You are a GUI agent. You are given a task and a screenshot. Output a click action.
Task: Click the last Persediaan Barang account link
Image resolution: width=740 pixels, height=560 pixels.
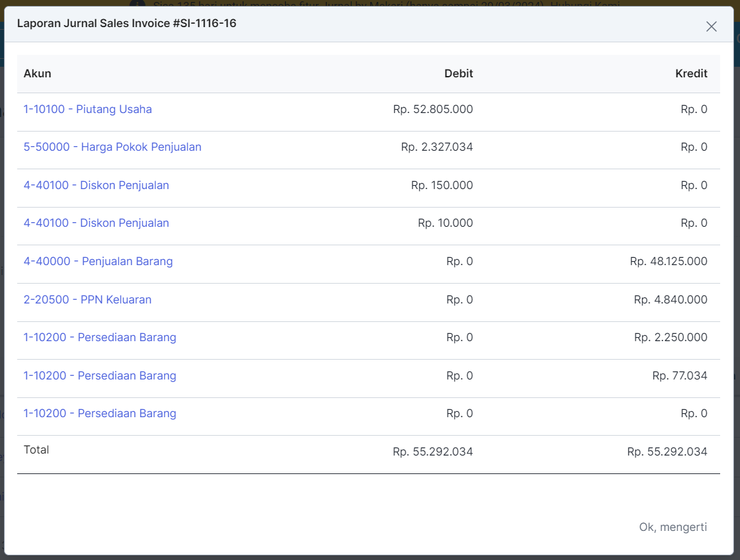click(x=100, y=413)
